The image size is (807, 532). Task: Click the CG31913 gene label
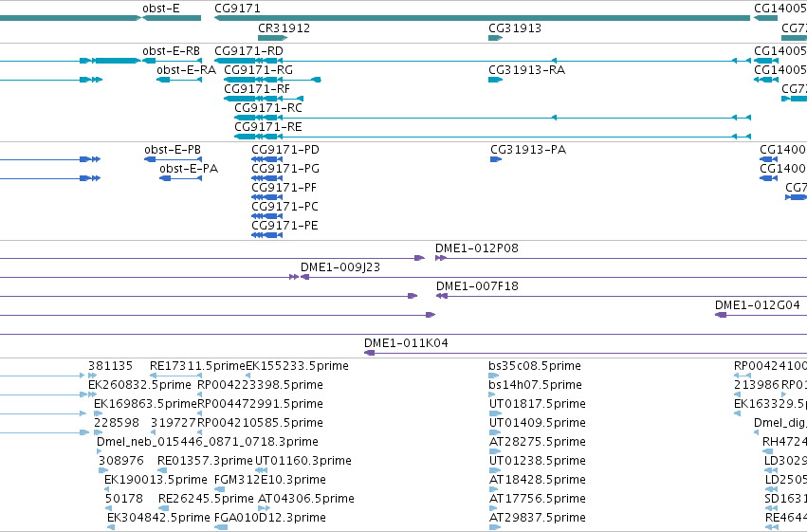point(515,28)
